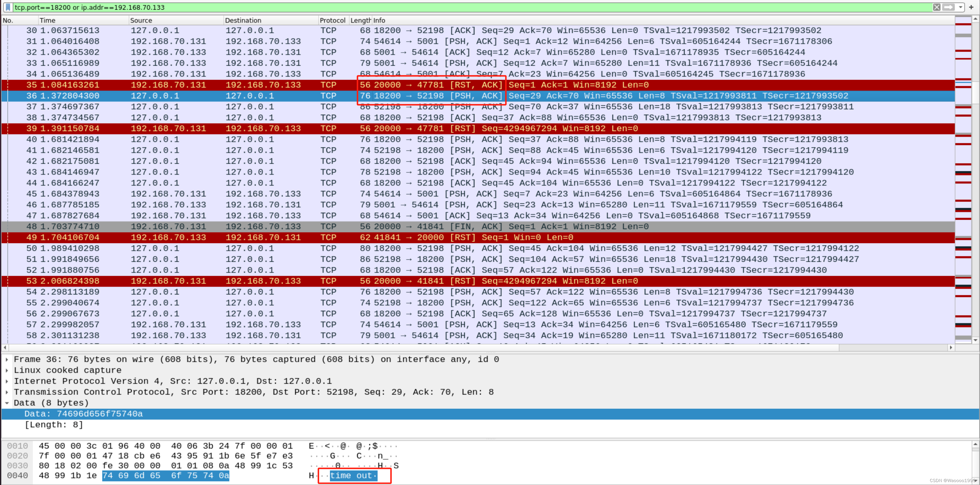The height and width of the screenshot is (485, 980).
Task: Sort by the Source column header
Action: click(176, 20)
